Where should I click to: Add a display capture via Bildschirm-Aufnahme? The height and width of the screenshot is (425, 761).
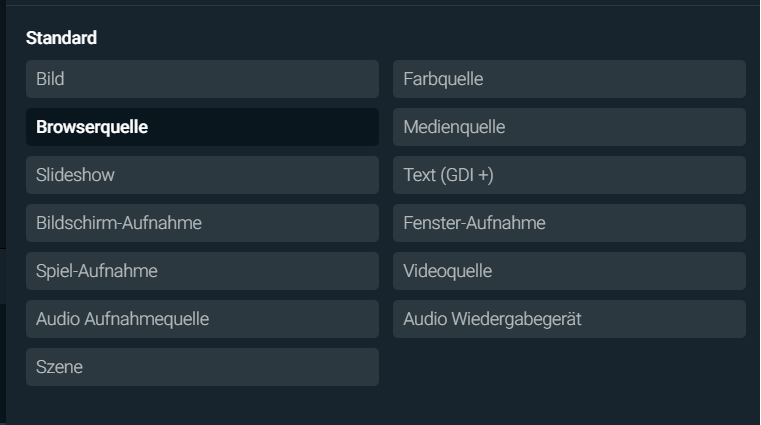(x=202, y=223)
